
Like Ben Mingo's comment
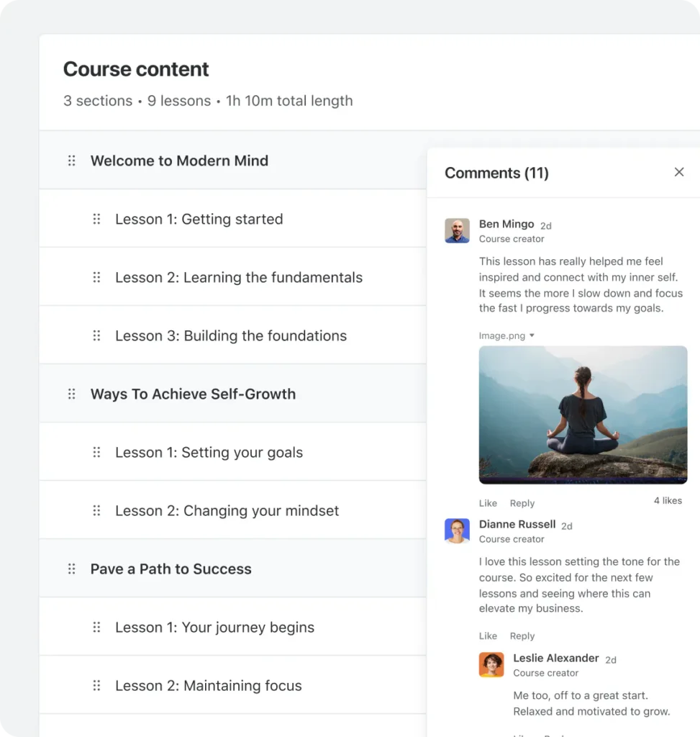(x=488, y=503)
